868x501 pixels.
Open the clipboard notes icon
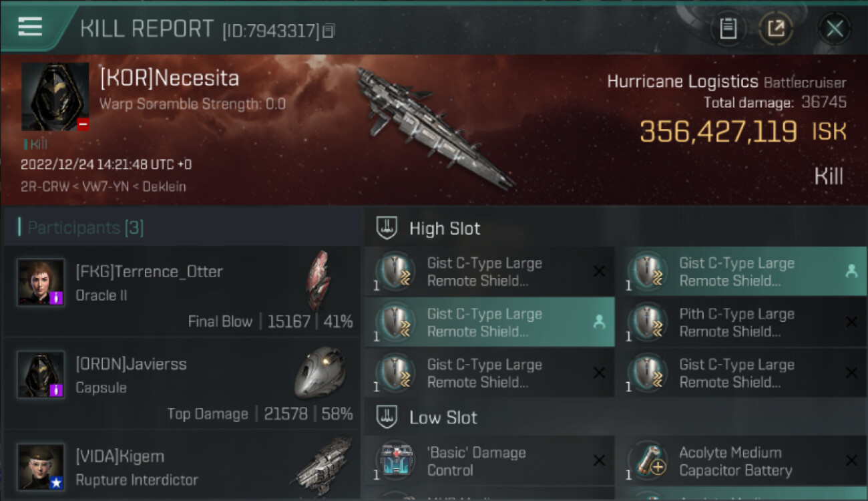pos(728,29)
